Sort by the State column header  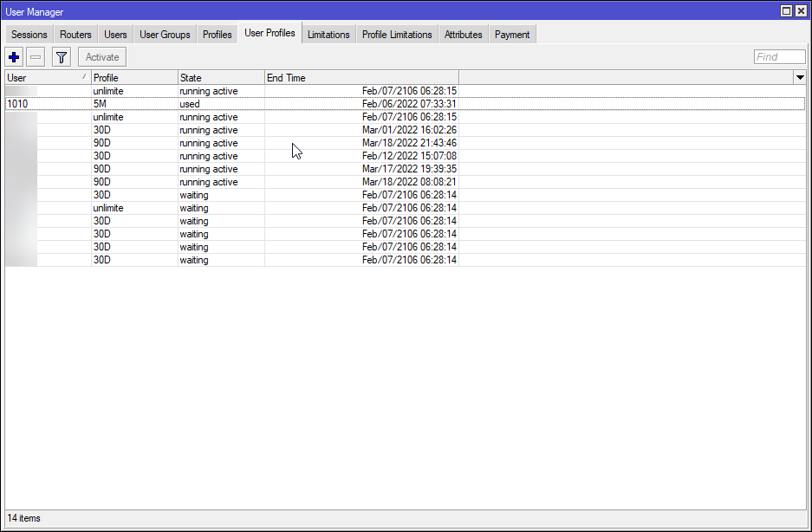221,78
